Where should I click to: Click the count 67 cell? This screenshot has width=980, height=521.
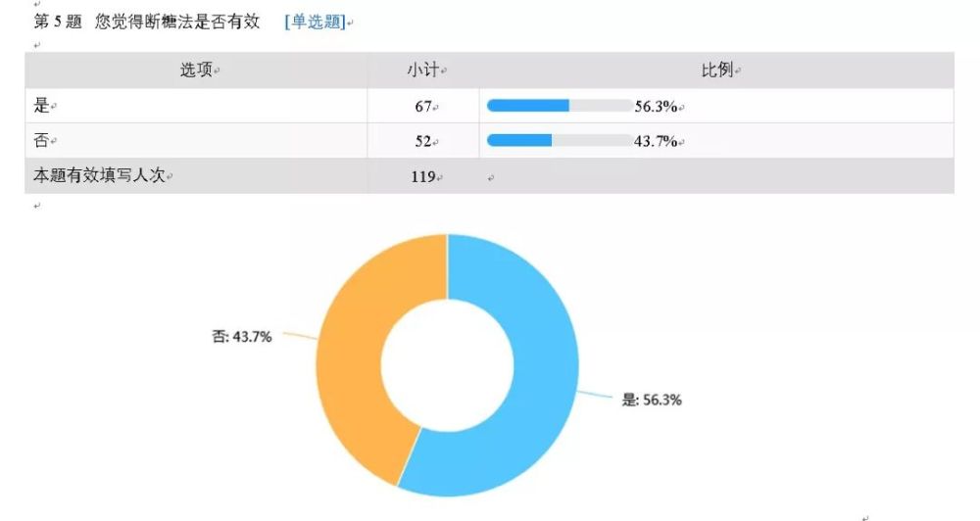[423, 106]
